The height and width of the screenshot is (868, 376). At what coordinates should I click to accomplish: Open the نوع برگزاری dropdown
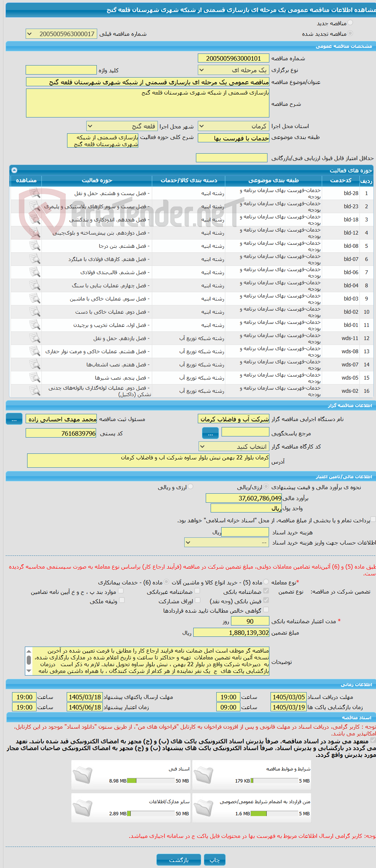tap(234, 70)
